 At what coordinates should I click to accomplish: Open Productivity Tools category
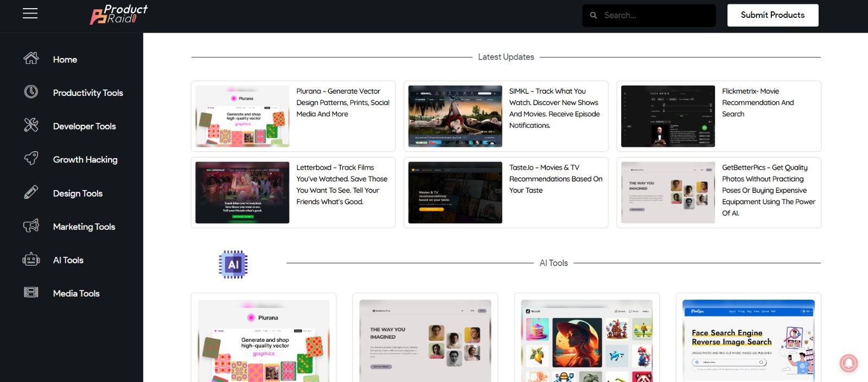[88, 93]
